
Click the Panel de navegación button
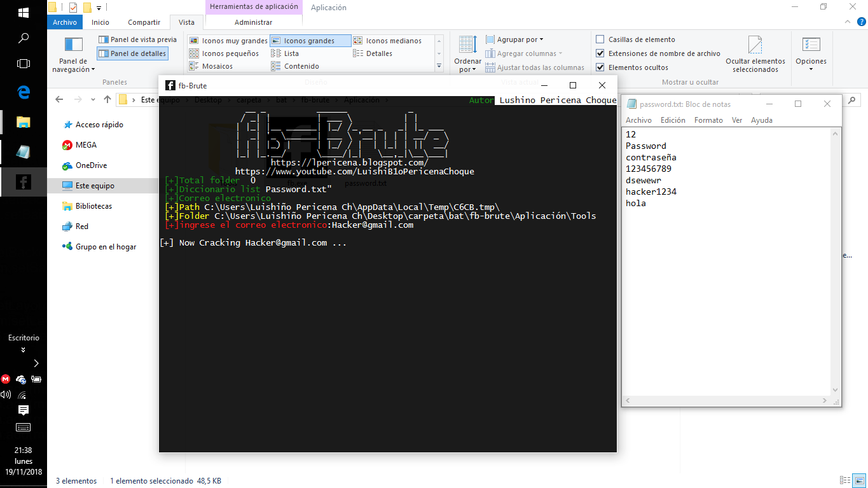(74, 56)
